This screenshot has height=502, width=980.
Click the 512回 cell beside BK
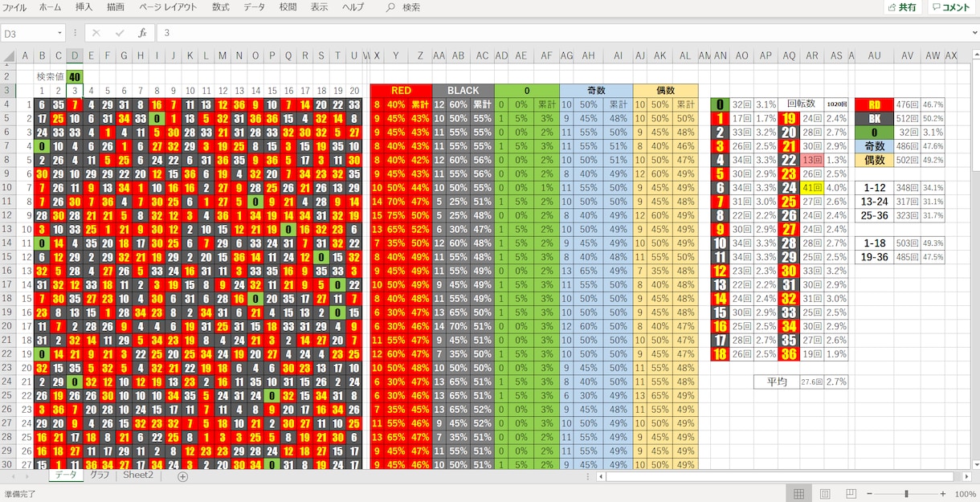(908, 118)
